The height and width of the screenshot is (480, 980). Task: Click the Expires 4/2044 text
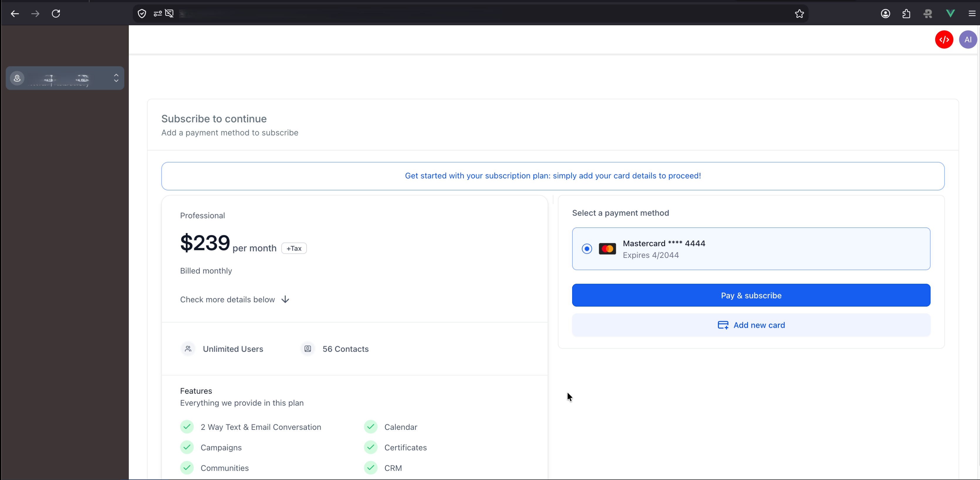click(x=650, y=255)
